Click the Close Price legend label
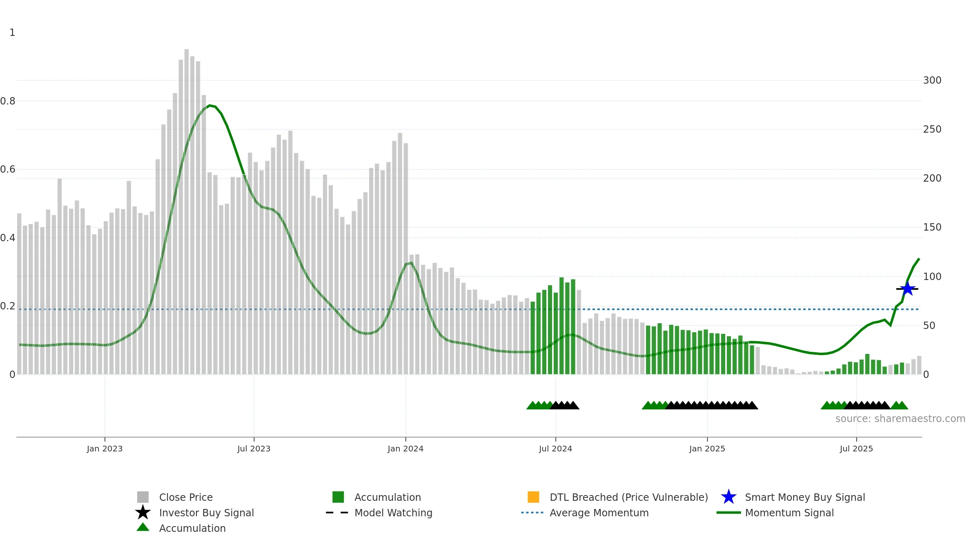 [186, 497]
